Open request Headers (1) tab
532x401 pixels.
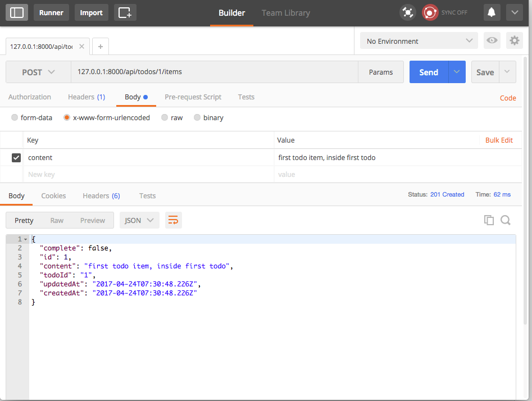tap(87, 97)
